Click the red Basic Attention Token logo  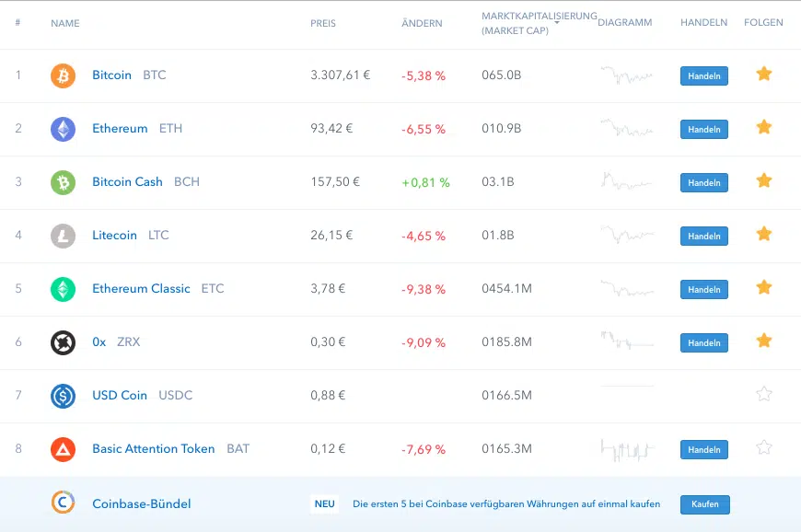pos(63,449)
